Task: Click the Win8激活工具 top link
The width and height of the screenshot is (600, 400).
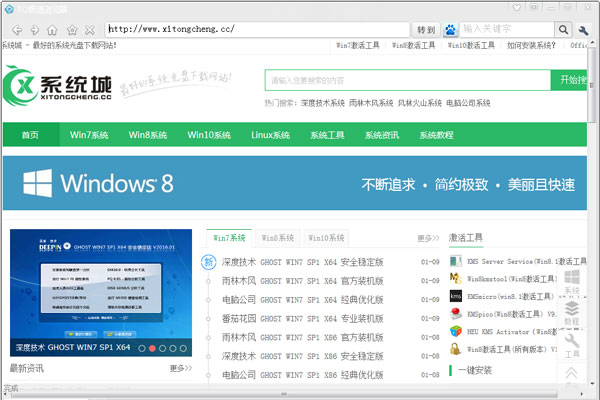Action: click(x=414, y=46)
